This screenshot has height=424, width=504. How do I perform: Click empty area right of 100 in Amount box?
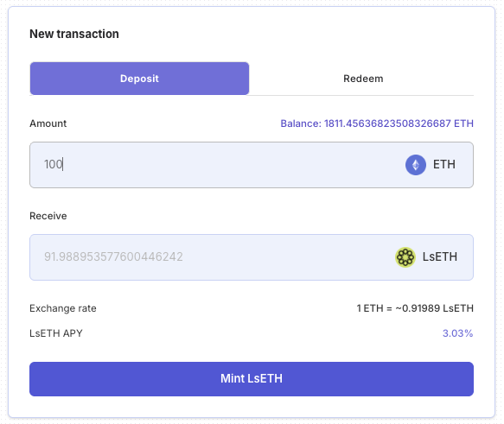[x=232, y=165]
